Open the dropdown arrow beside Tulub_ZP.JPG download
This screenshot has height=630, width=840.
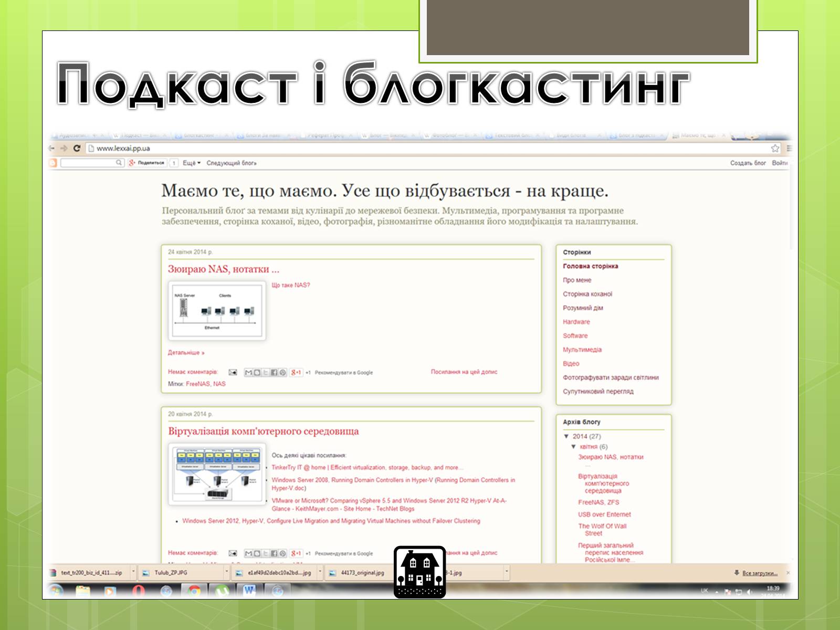click(227, 572)
